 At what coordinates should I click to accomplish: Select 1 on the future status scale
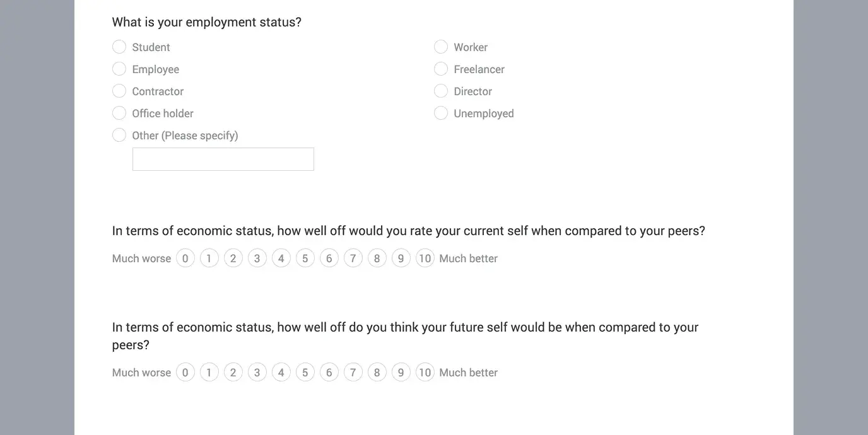click(209, 372)
